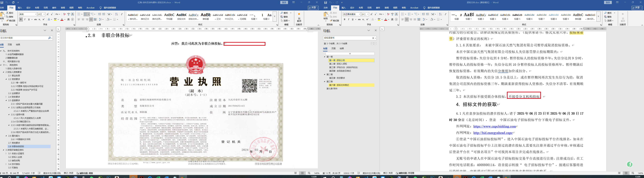
Task: Open the 审阅 tab in the left Word window
Action: click(x=63, y=8)
